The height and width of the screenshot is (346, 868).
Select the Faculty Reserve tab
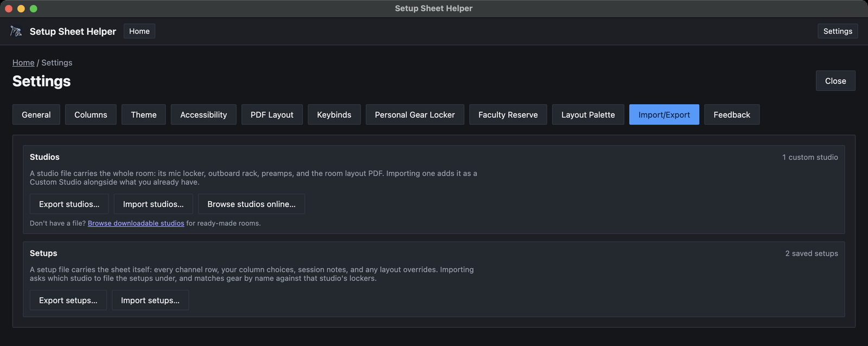pyautogui.click(x=508, y=115)
